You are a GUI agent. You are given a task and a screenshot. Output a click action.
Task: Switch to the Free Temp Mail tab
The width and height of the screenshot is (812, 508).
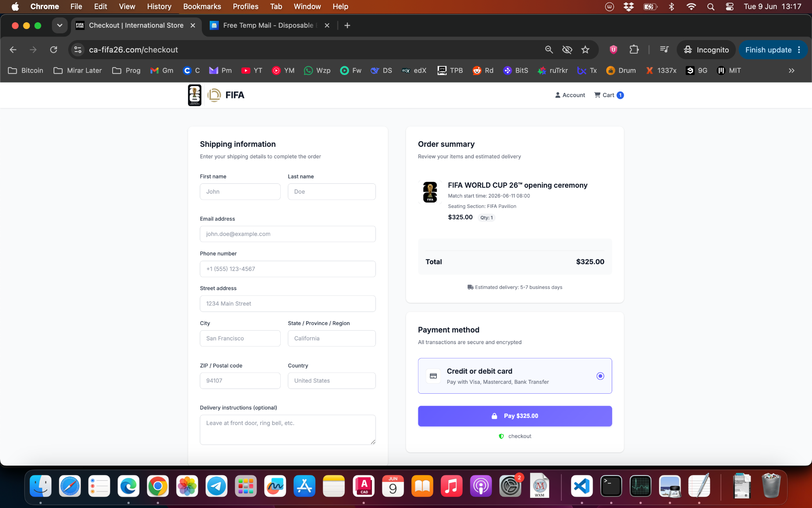pos(270,25)
